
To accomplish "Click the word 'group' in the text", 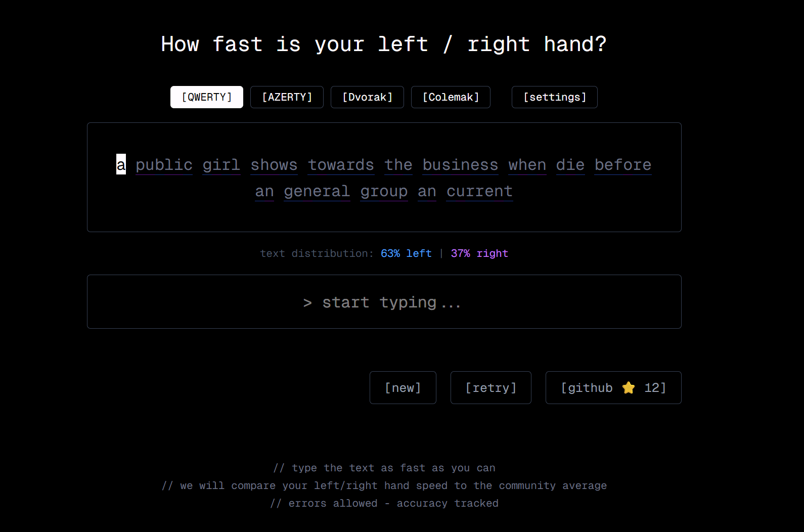I will coord(384,191).
